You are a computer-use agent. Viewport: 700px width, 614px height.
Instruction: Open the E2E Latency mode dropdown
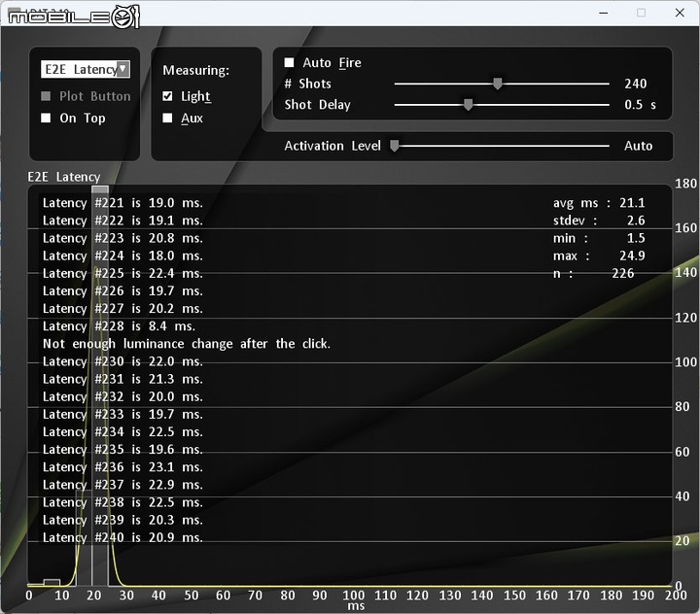86,69
